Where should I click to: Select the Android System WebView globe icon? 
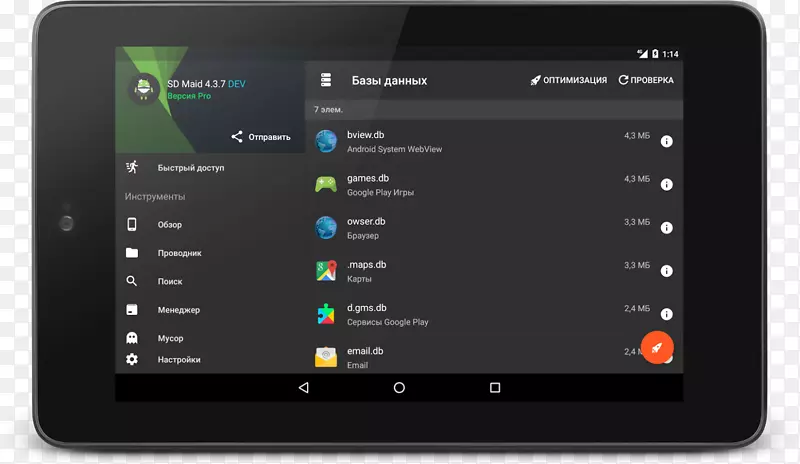coord(326,141)
